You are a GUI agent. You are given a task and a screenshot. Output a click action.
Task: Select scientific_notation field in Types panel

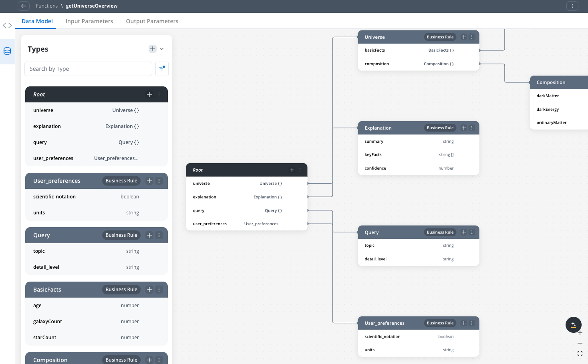pyautogui.click(x=97, y=197)
